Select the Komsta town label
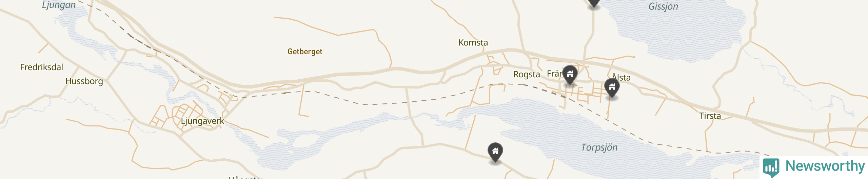Screen dimensions: 868x179 point(473,43)
